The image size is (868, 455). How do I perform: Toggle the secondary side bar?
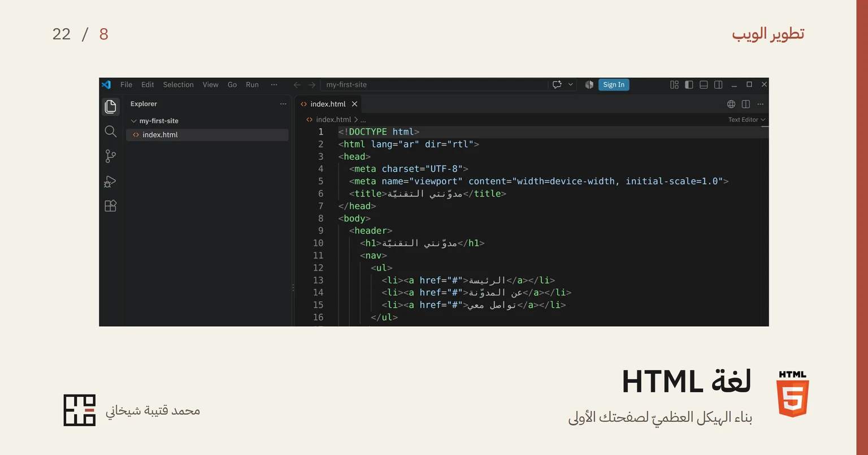point(718,85)
